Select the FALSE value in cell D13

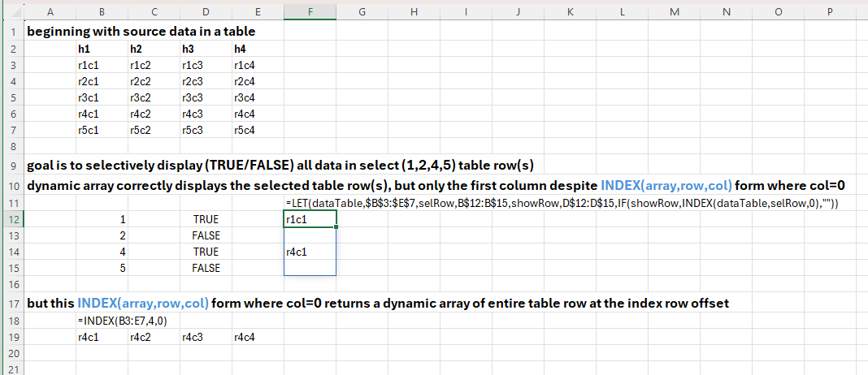(206, 236)
